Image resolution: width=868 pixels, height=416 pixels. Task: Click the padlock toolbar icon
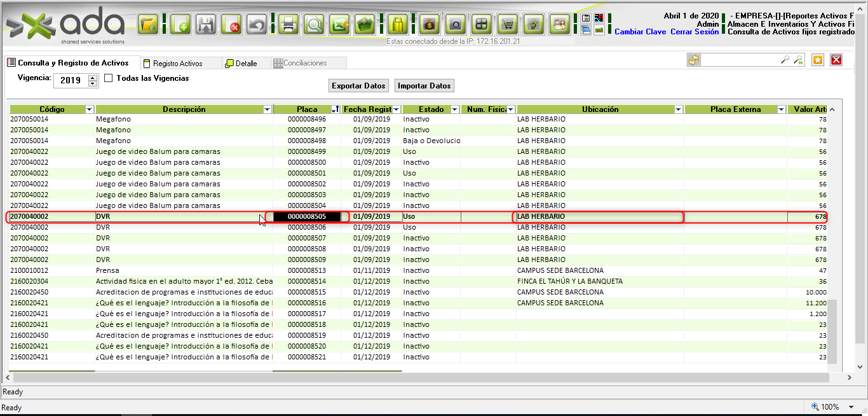pyautogui.click(x=398, y=25)
